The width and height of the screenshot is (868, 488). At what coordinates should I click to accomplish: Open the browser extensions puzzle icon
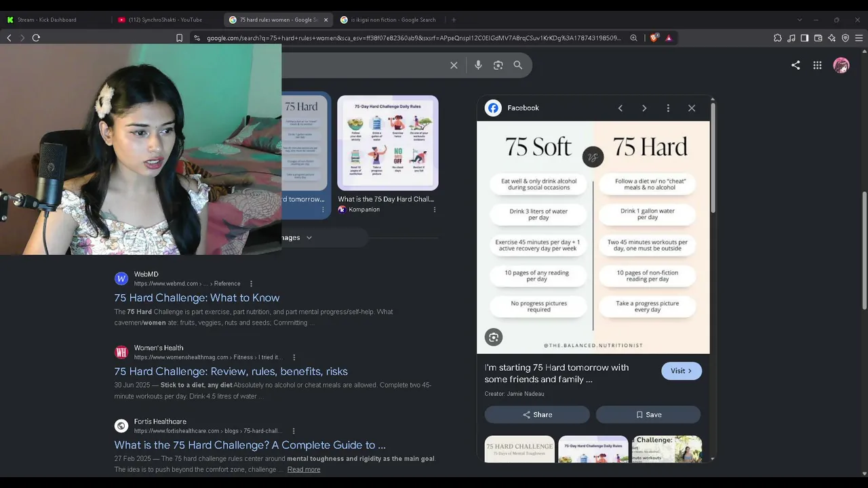click(x=777, y=38)
